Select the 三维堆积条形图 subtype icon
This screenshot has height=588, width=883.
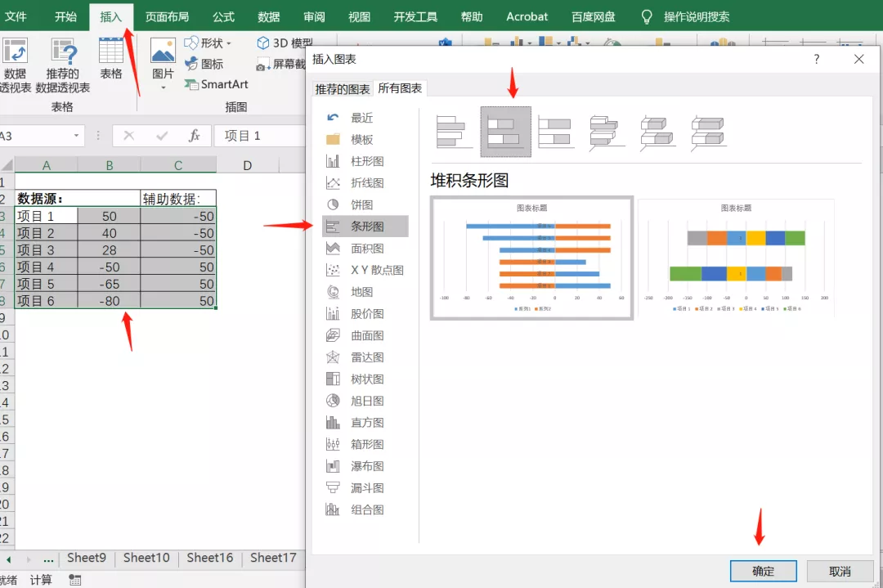coord(657,131)
